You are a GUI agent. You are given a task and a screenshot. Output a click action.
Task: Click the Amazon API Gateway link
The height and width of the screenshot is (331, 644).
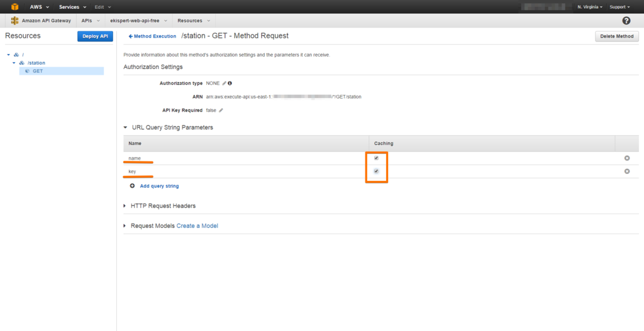46,21
